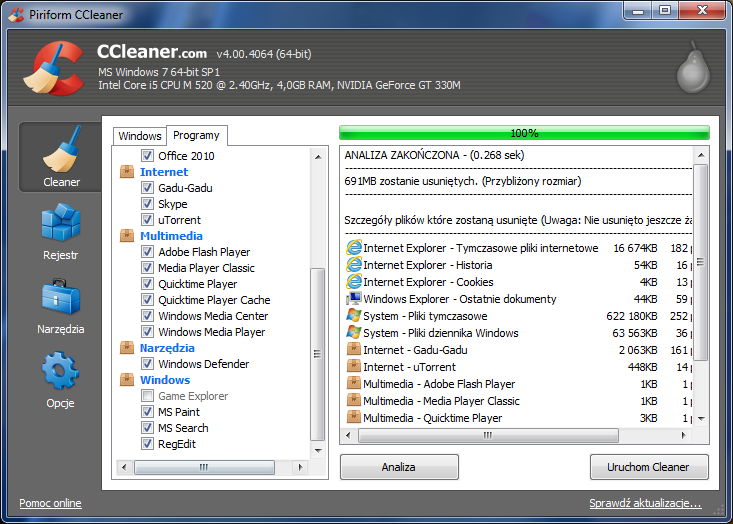This screenshot has width=733, height=524.
Task: Click results pane vertical scrollbar thumb
Action: coord(701,262)
